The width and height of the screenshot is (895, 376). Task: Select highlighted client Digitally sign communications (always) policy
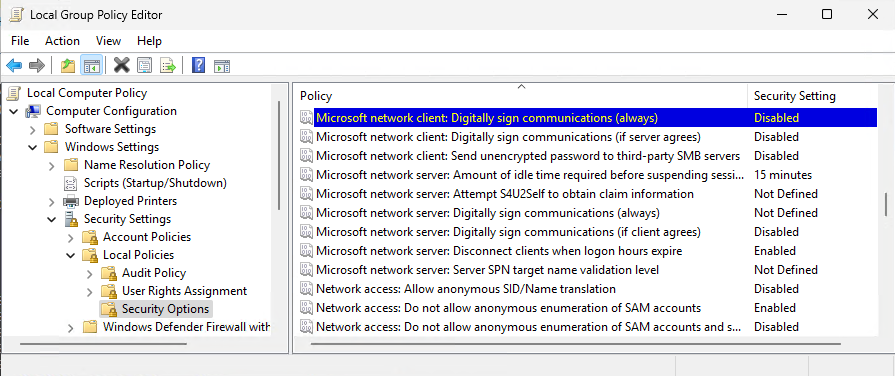click(x=487, y=118)
